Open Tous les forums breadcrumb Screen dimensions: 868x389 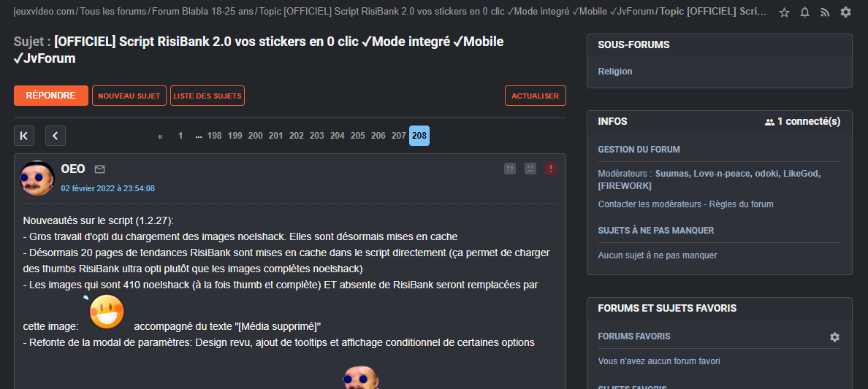point(113,12)
